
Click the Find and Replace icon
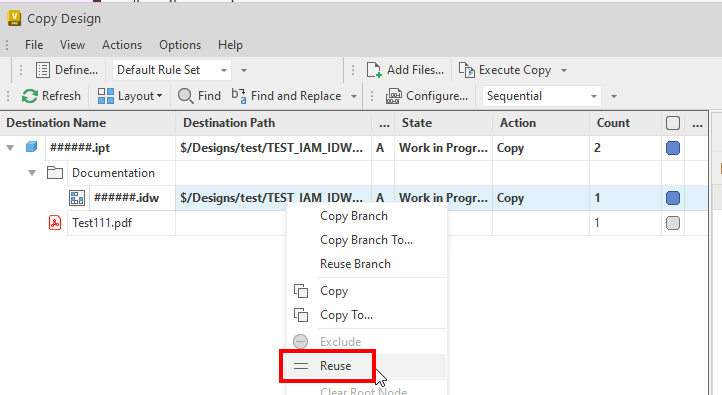pyautogui.click(x=239, y=96)
